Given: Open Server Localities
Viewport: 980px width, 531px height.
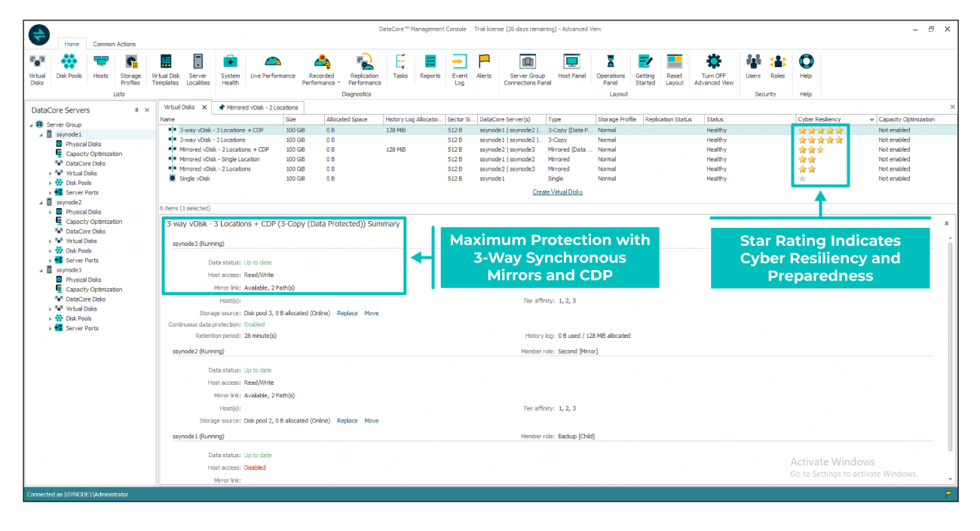Looking at the screenshot, I should tap(198, 69).
